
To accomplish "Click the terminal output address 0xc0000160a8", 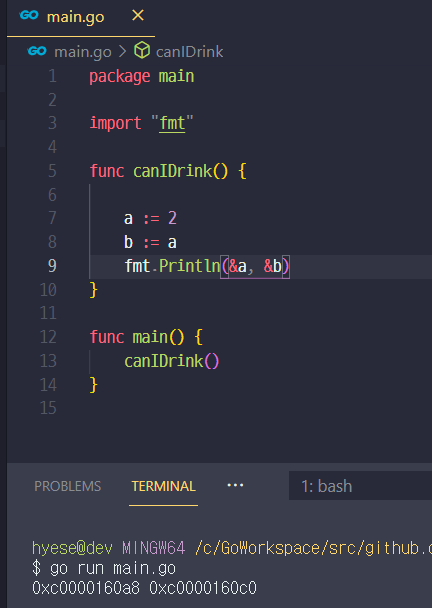I will 86,588.
